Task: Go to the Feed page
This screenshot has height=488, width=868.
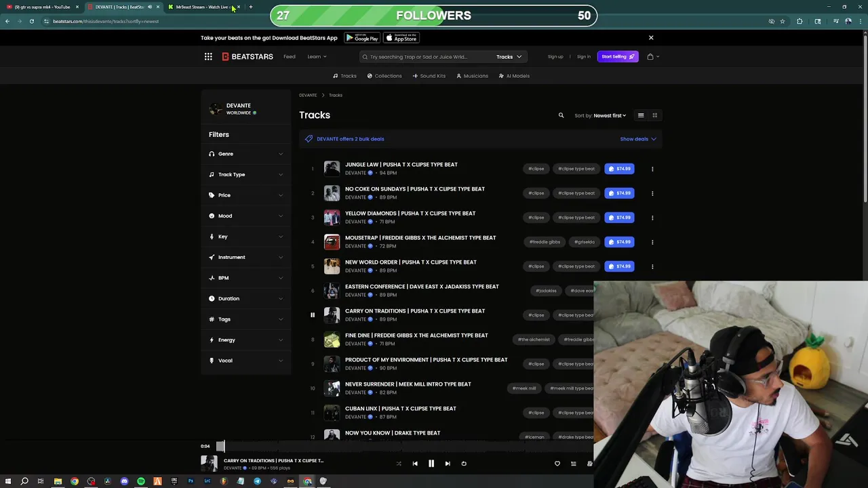Action: click(x=290, y=57)
